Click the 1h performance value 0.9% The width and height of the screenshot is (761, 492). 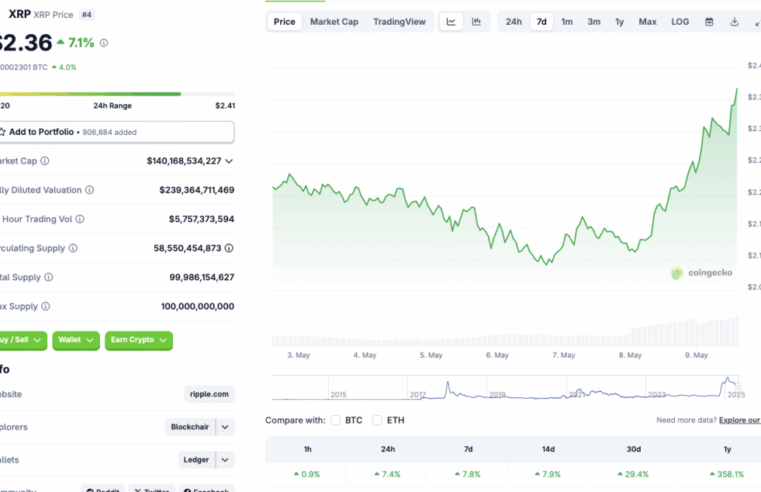point(307,474)
